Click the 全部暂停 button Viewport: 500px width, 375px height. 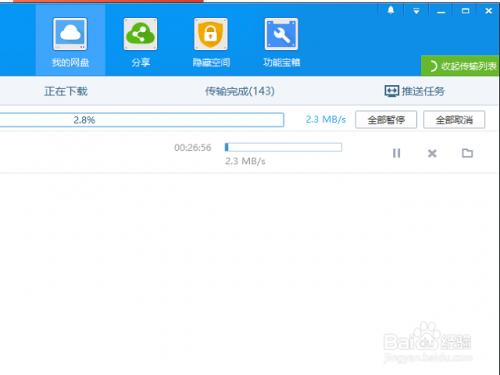pos(386,120)
